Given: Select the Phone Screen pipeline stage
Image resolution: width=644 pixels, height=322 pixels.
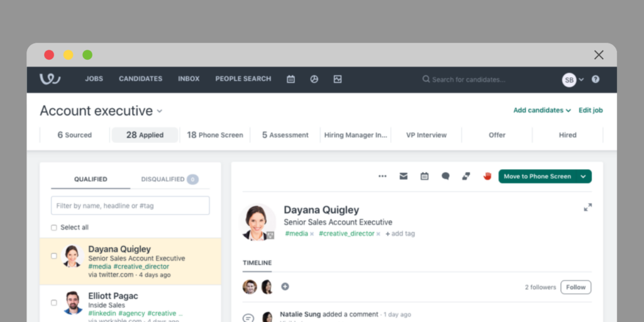Looking at the screenshot, I should 214,135.
